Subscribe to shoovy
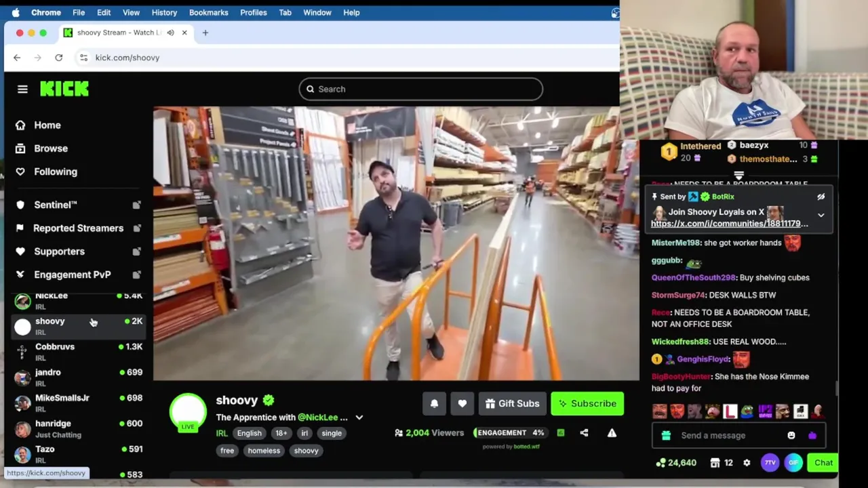 click(x=587, y=403)
